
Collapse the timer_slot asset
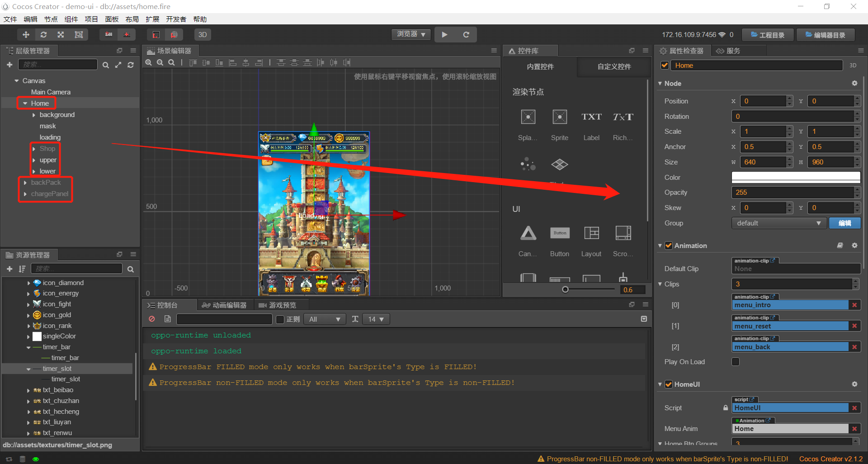pos(28,369)
